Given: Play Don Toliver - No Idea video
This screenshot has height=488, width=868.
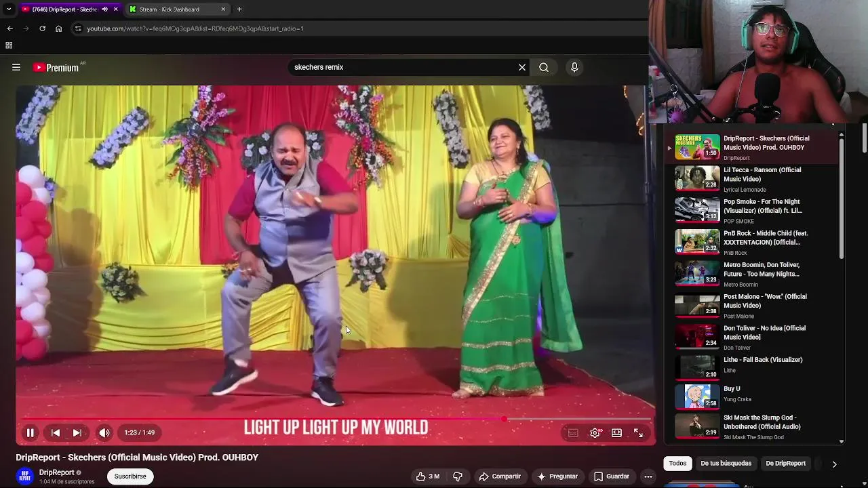Looking at the screenshot, I should pos(753,338).
